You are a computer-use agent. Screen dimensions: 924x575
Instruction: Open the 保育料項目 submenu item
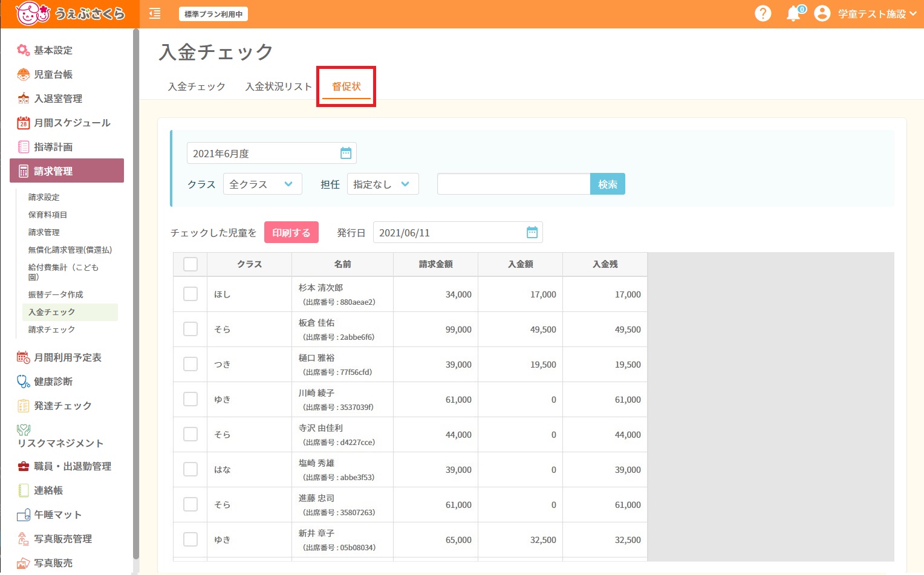click(48, 215)
